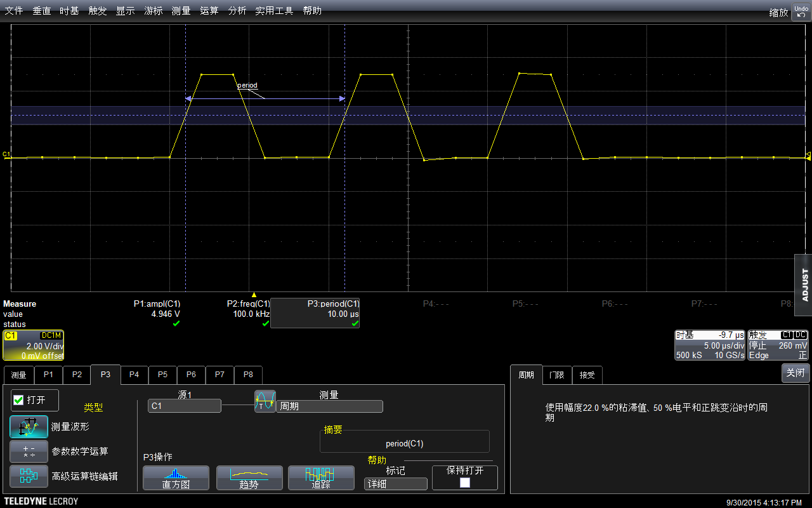Click the empty P6 measurement slot

615,304
